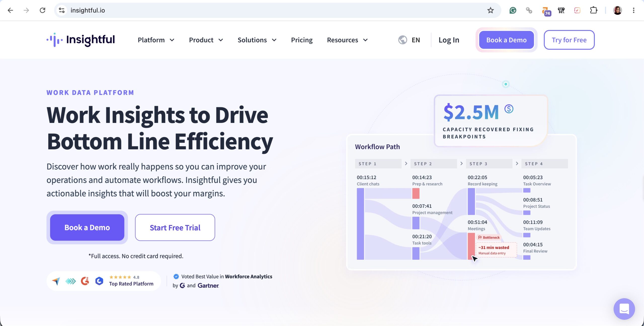Click the Gartner logo text

(208, 285)
